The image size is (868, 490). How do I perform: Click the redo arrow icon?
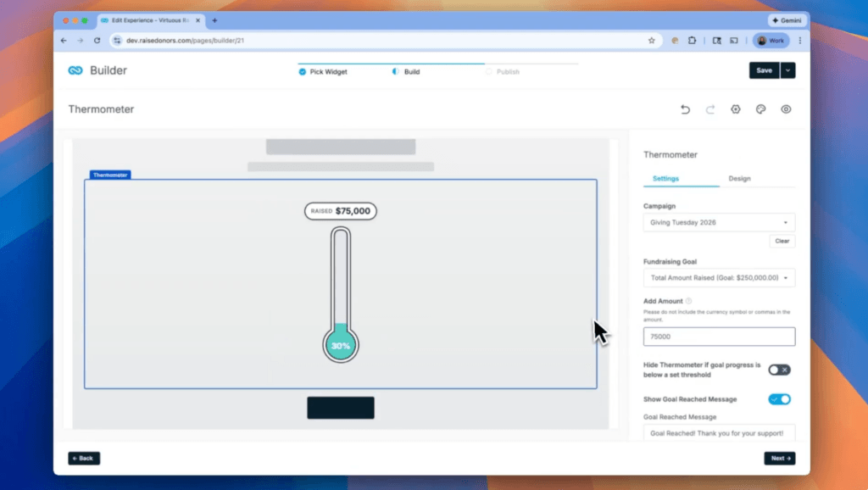(x=710, y=109)
